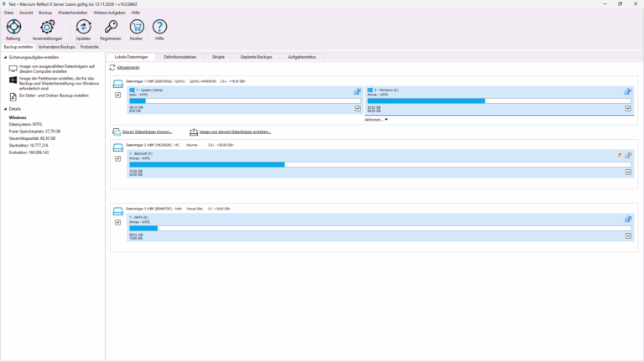Click Image der Partitionen erstellen task
The height and width of the screenshot is (362, 644).
click(x=60, y=83)
